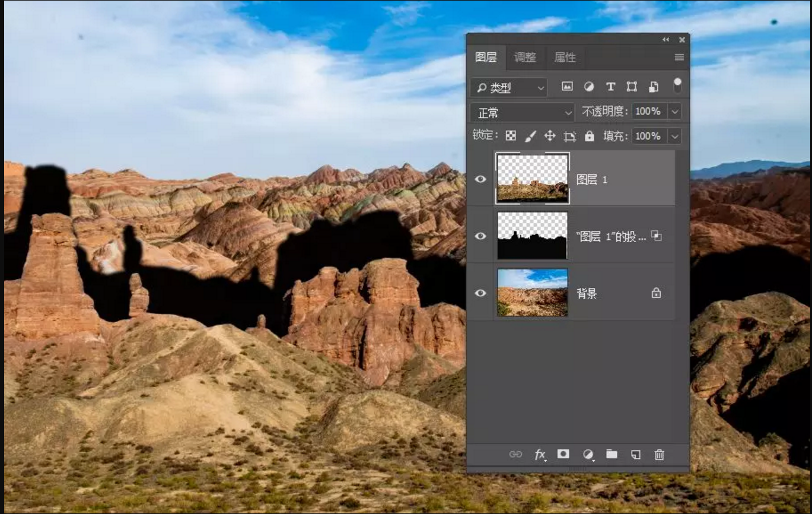Image resolution: width=812 pixels, height=514 pixels.
Task: Click lock transparent pixels icon
Action: tap(511, 136)
